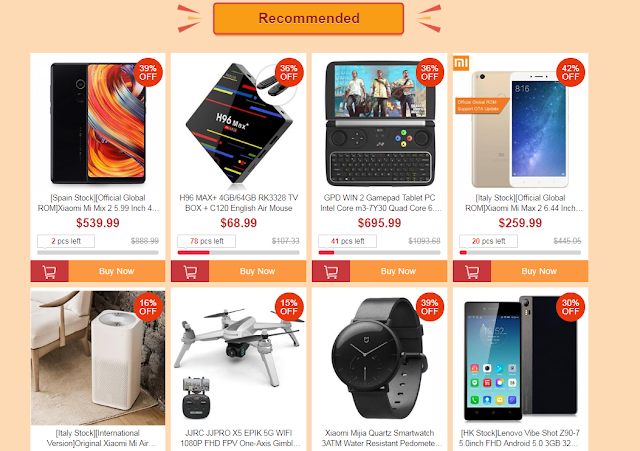Add Xiaomi Mi Max 2 to cart
This screenshot has height=451, width=640.
472,271
